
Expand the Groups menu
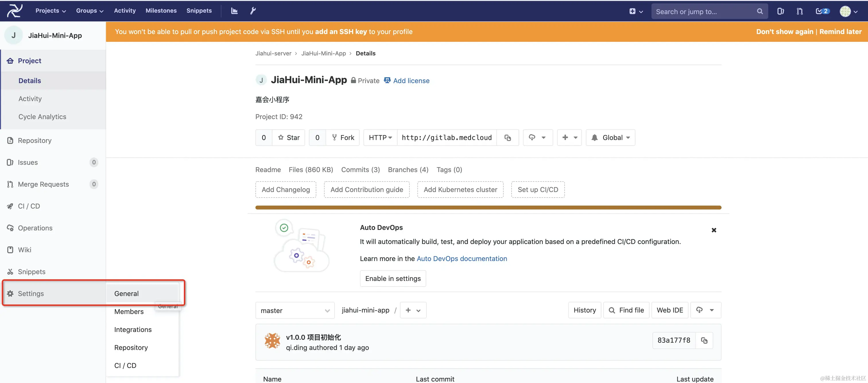tap(90, 10)
